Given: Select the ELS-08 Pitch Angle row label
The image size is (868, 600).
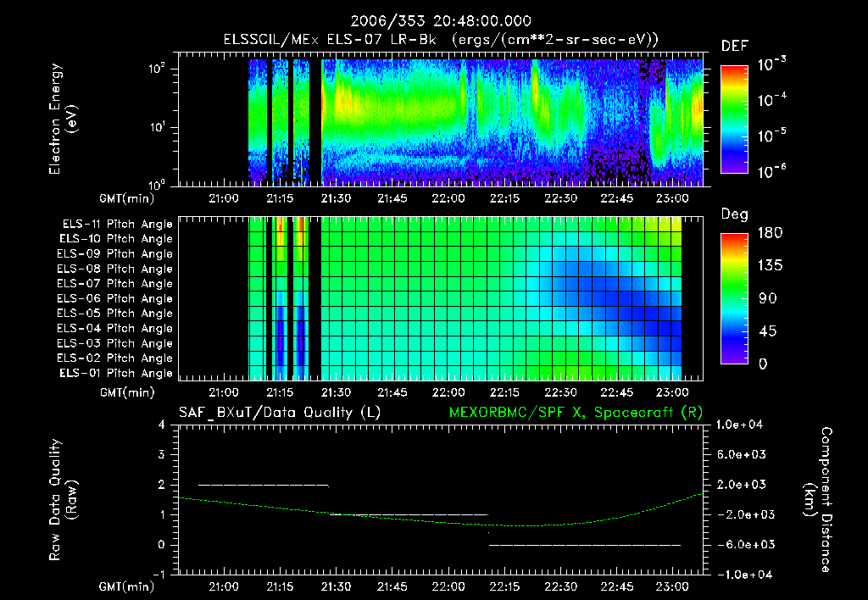Looking at the screenshot, I should click(x=115, y=269).
